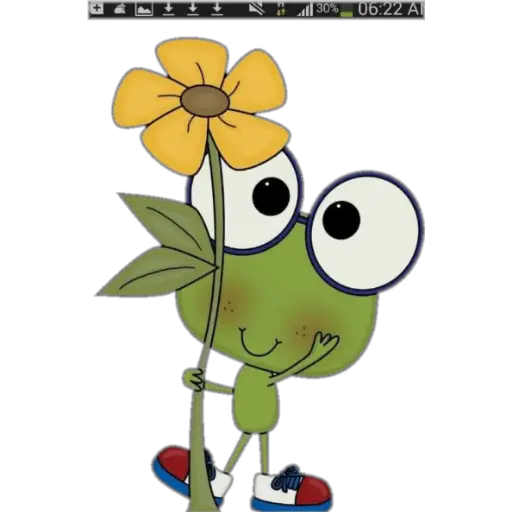Tap the signal strength bars icon

tap(305, 9)
